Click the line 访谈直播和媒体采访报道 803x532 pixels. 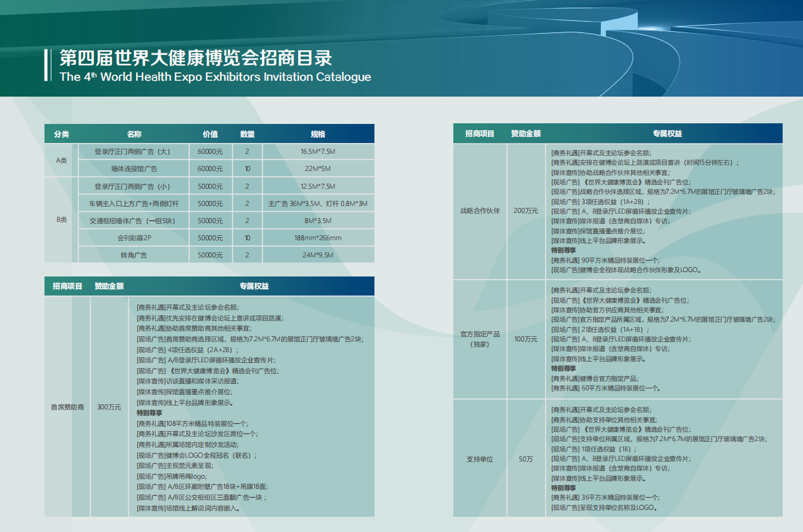pos(188,381)
